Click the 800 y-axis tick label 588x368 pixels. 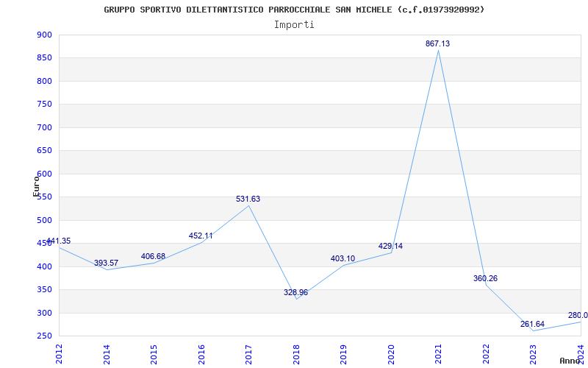point(44,81)
